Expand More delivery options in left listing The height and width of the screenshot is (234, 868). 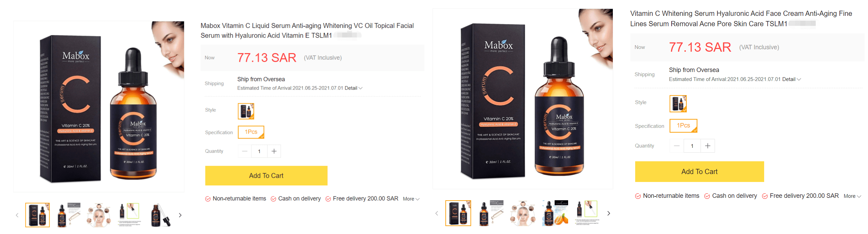[x=411, y=199]
